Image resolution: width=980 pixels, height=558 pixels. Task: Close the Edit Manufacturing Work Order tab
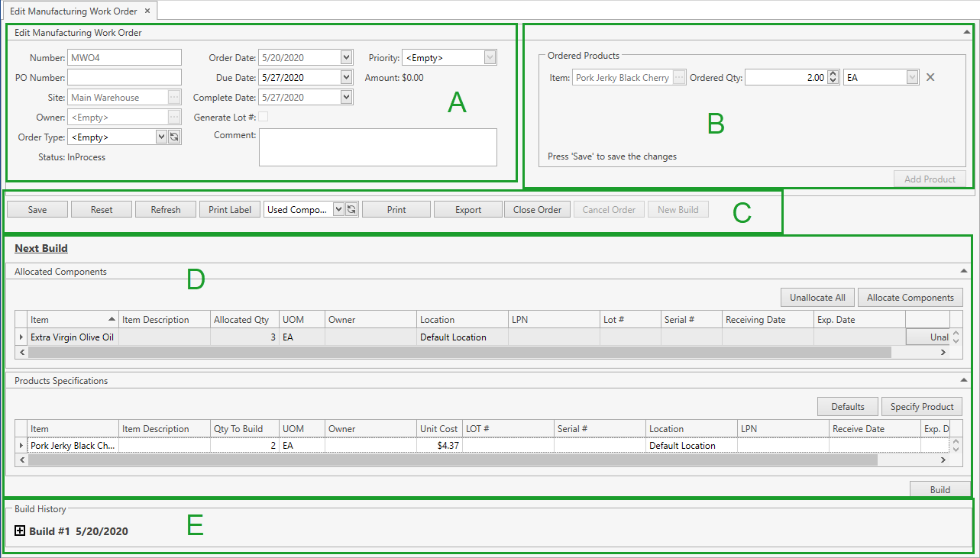(147, 11)
